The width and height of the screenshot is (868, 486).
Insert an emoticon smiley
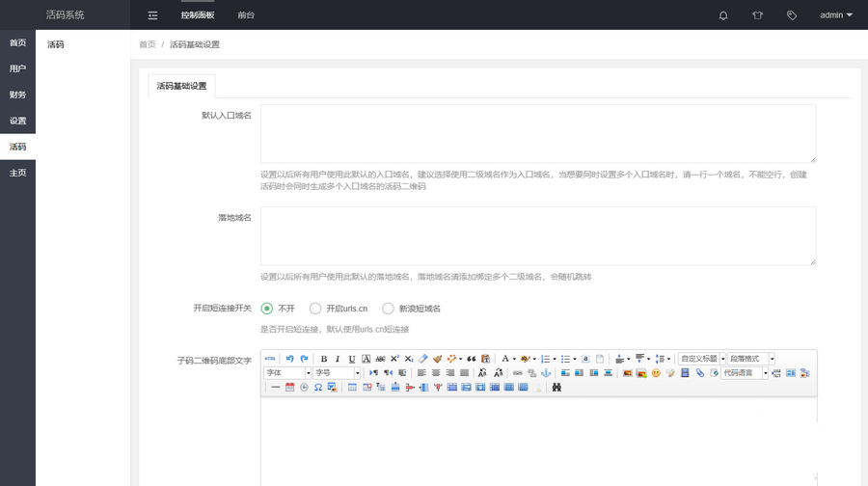click(656, 373)
